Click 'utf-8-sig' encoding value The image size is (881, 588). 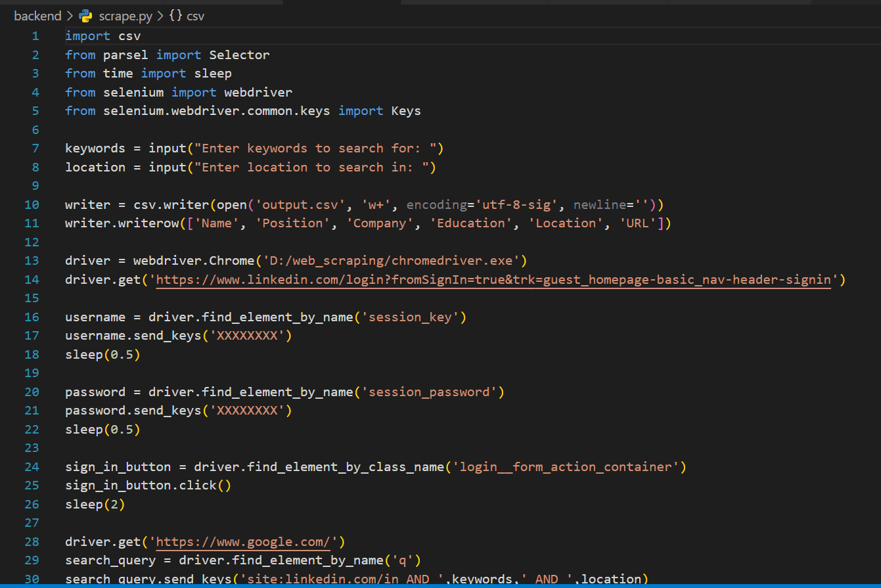(516, 204)
